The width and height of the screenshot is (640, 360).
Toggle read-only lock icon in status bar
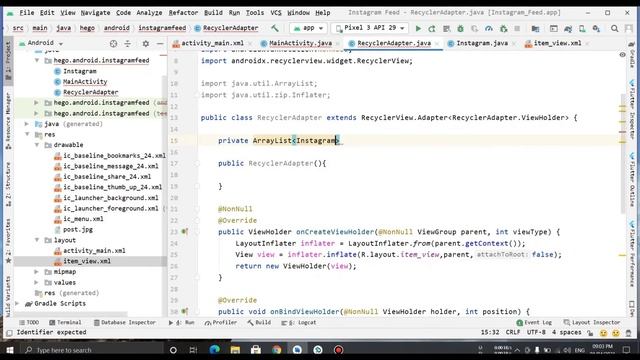(590, 333)
